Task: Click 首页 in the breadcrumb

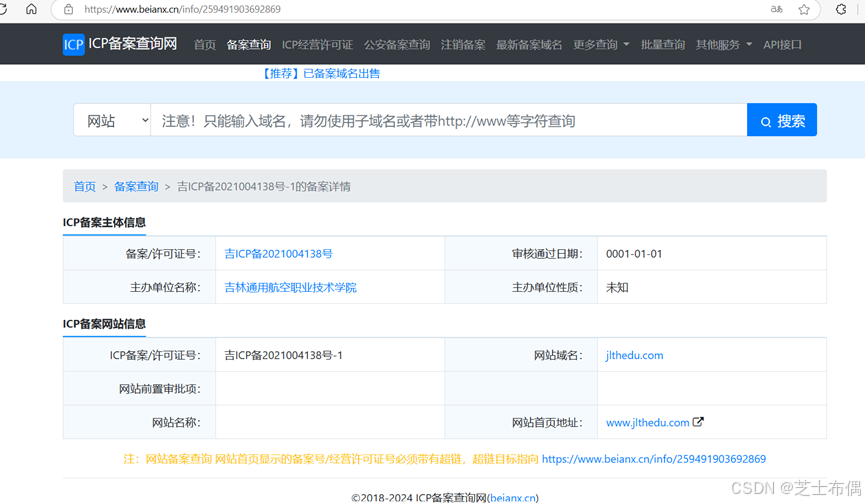Action: (85, 186)
